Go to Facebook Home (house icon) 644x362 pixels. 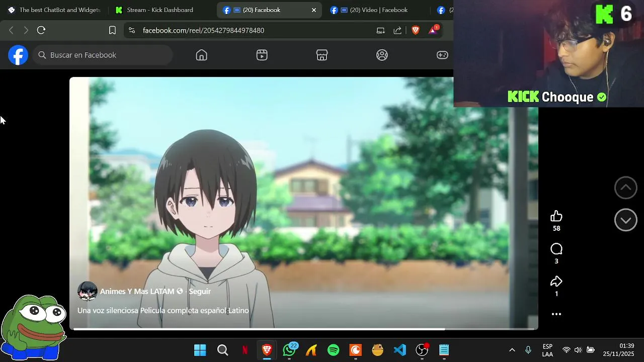tap(202, 55)
